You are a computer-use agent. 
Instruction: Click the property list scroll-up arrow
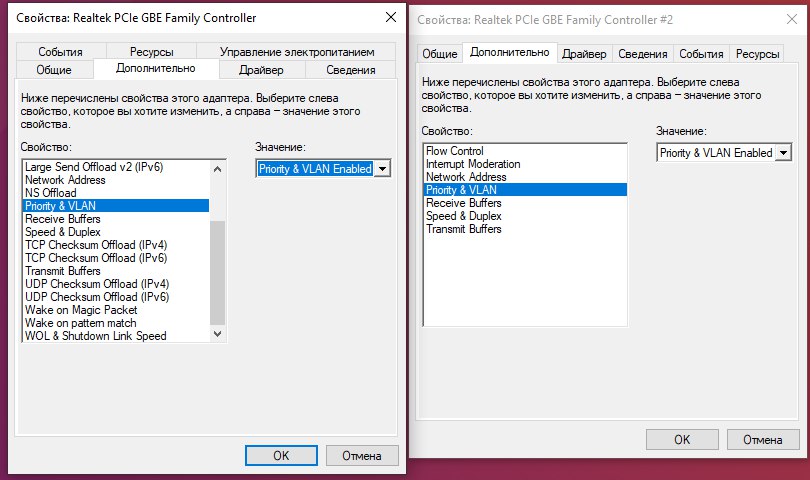click(217, 169)
